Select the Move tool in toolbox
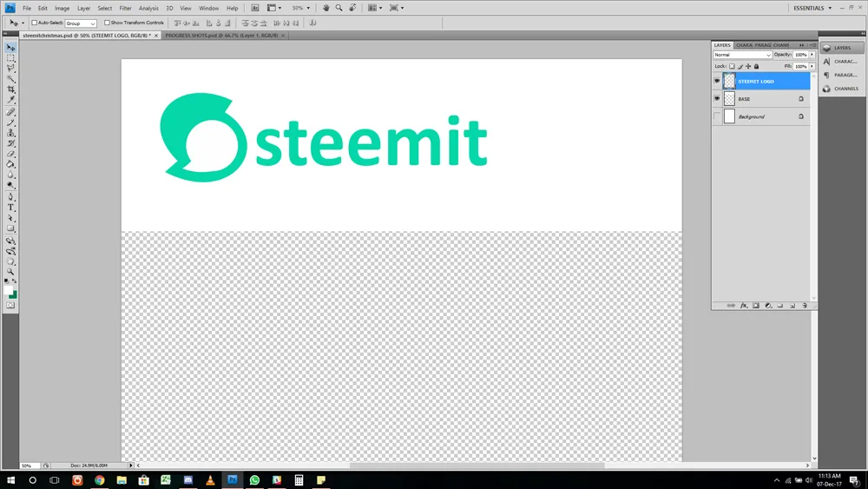The height and width of the screenshot is (489, 868). (x=10, y=48)
